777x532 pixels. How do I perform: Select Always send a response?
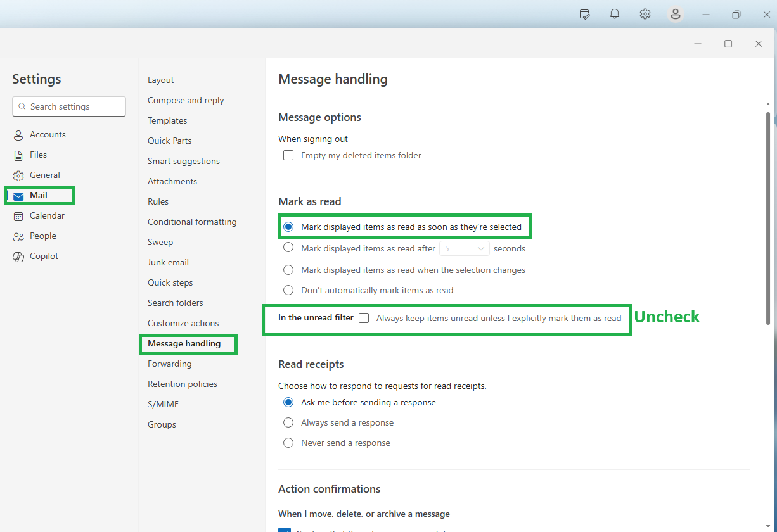pos(288,422)
